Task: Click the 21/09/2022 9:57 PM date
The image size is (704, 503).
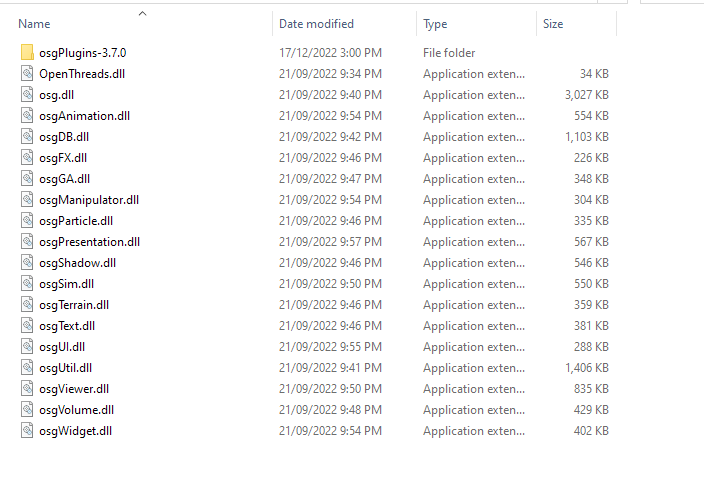Action: click(330, 242)
